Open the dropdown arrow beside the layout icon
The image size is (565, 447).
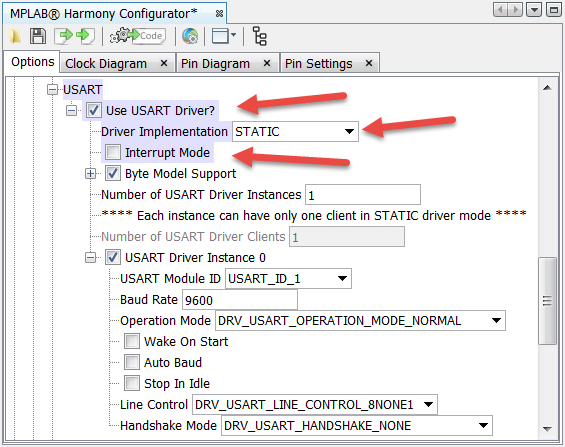pyautogui.click(x=233, y=35)
